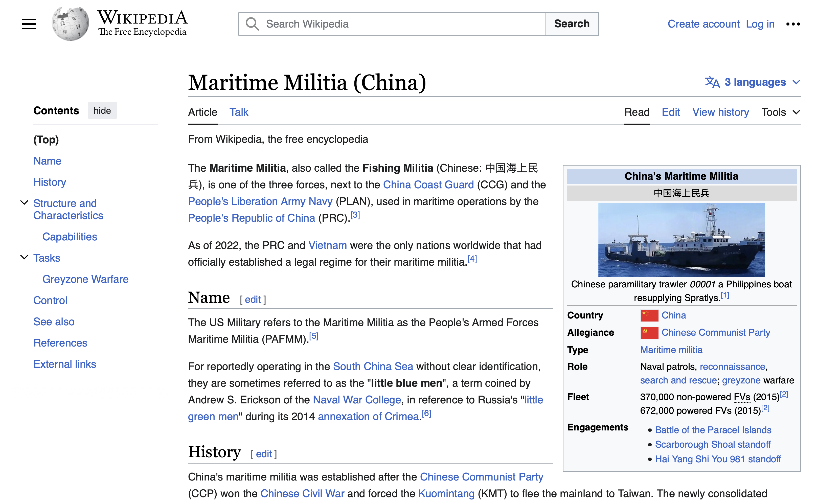
Task: Open the South China Sea link
Action: click(373, 366)
